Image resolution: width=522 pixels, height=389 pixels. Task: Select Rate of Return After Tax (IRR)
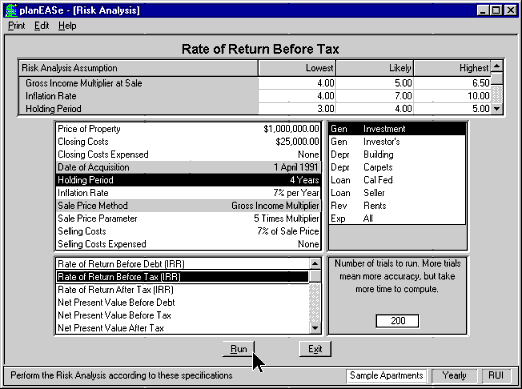(182, 290)
